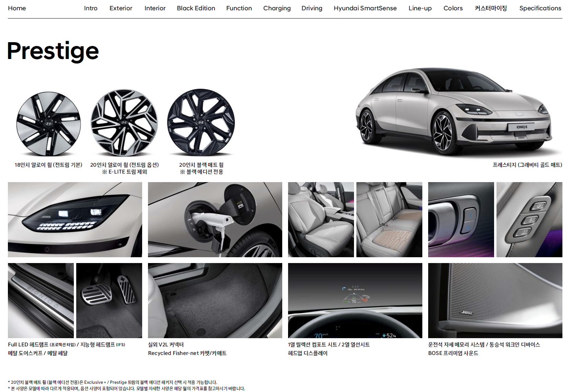Image resolution: width=571 pixels, height=392 pixels.
Task: Click caption '20인치 블랙 매트 휠'
Action: tap(201, 165)
